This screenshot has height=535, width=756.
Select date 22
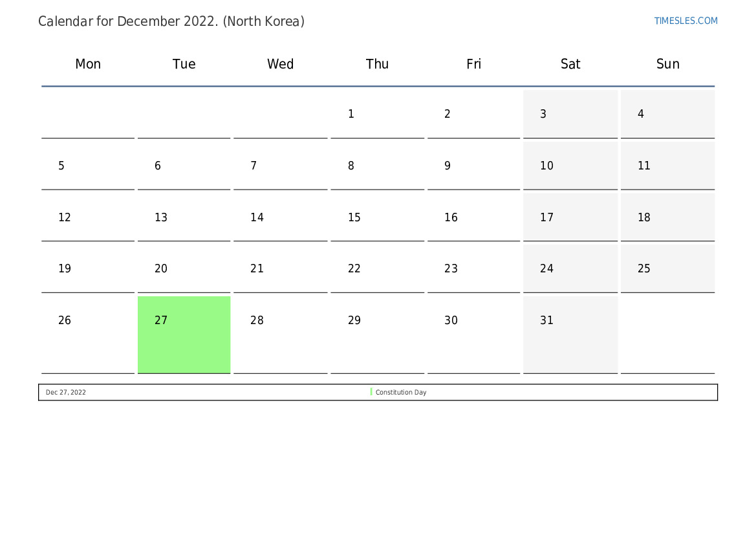378,268
